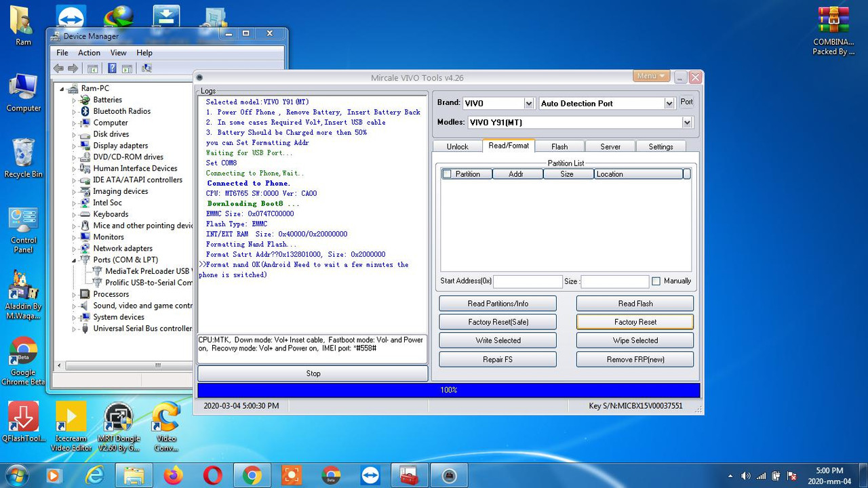Click the Factory Reset button
The height and width of the screenshot is (488, 868).
pyautogui.click(x=634, y=321)
